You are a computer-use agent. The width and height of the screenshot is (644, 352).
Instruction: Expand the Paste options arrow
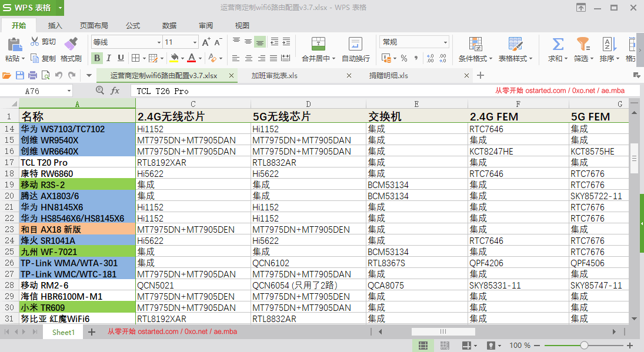pos(23,59)
